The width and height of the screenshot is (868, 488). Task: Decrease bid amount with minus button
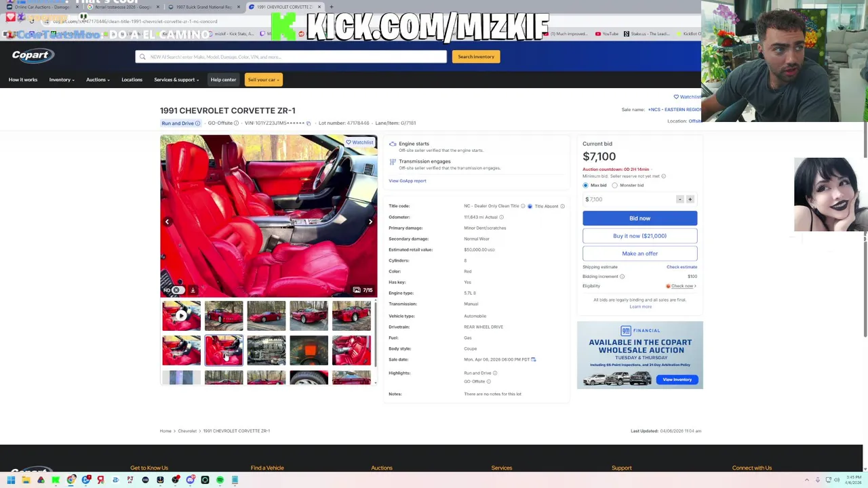(679, 199)
